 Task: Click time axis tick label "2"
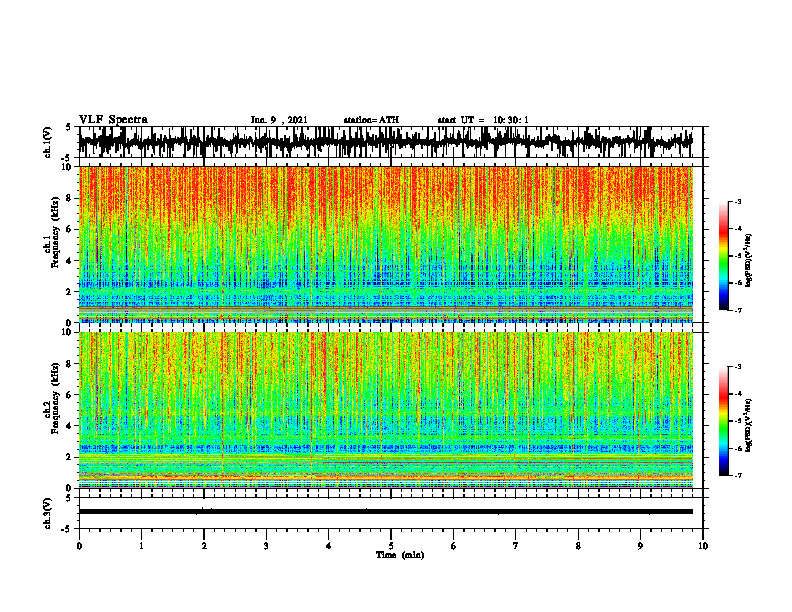(x=204, y=546)
